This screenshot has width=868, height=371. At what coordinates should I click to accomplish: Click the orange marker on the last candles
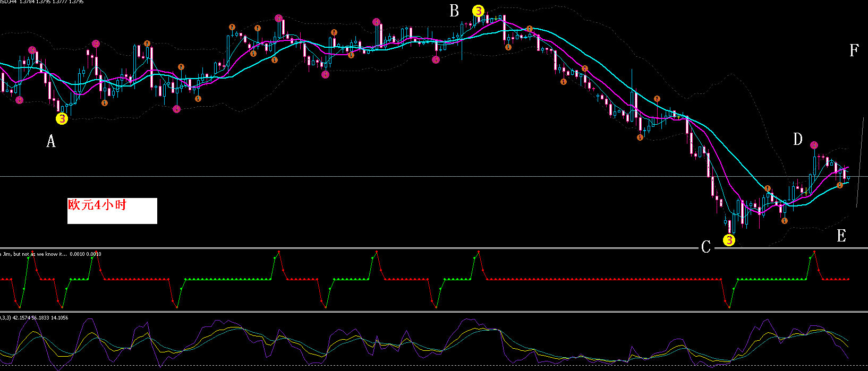(x=840, y=185)
